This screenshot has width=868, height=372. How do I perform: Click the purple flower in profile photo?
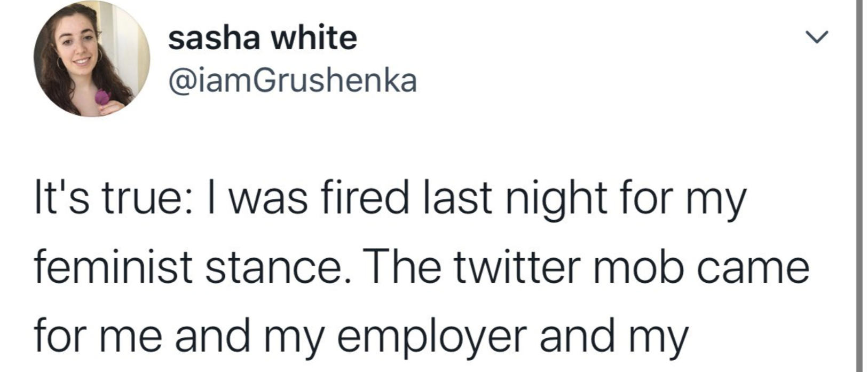[102, 98]
